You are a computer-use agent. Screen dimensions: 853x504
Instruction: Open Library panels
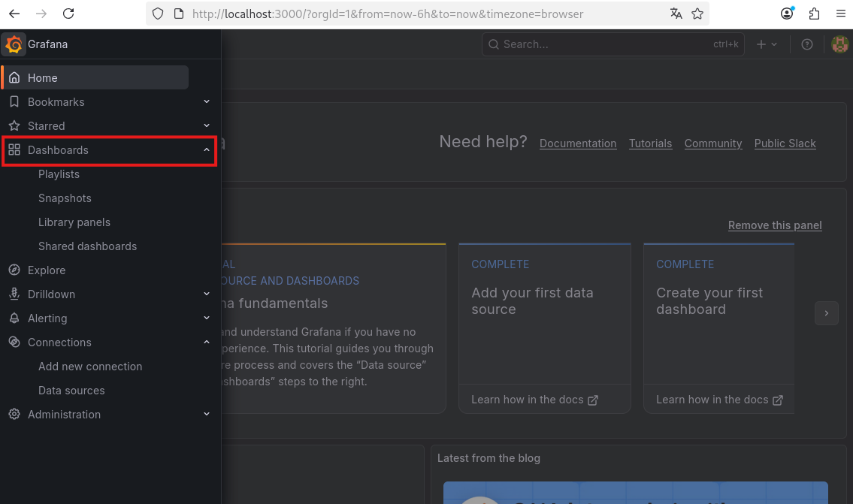(x=74, y=222)
